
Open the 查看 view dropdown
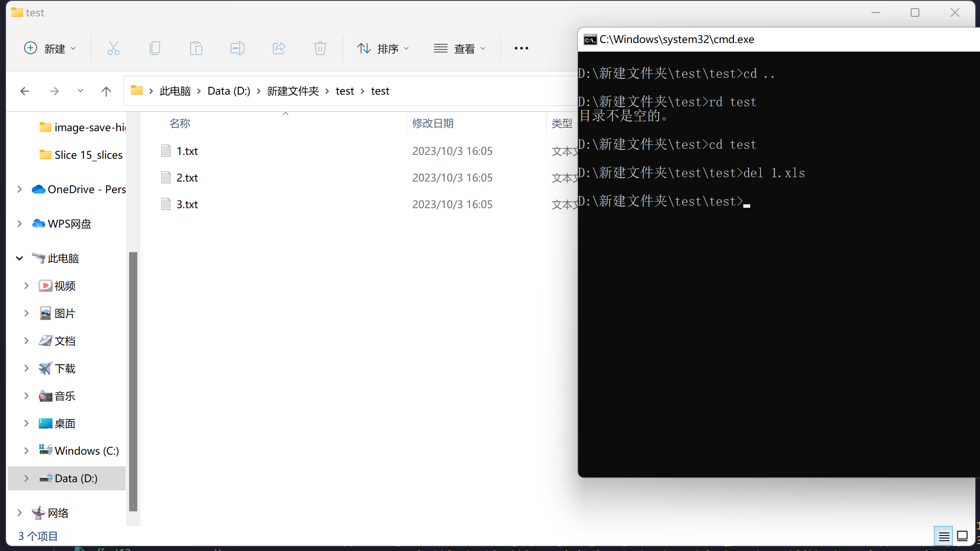[x=460, y=49]
